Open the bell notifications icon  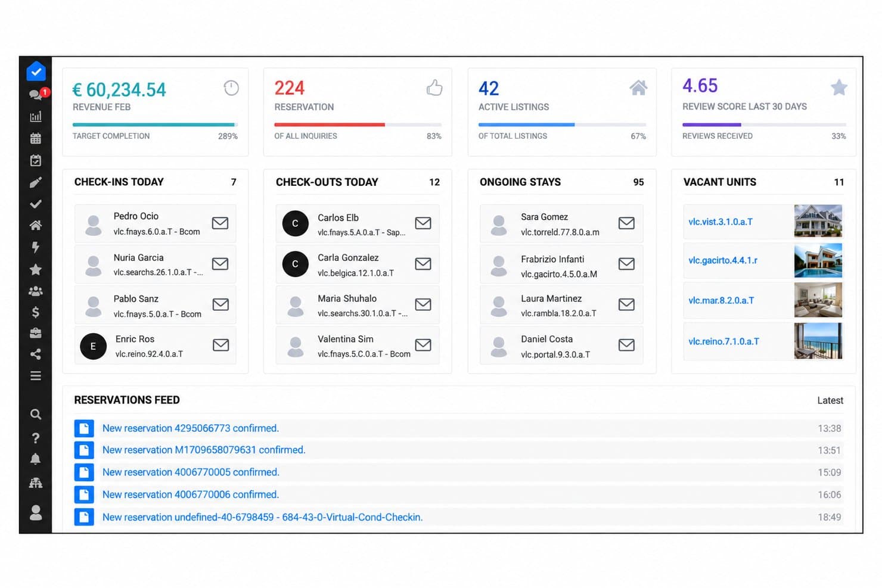point(36,459)
